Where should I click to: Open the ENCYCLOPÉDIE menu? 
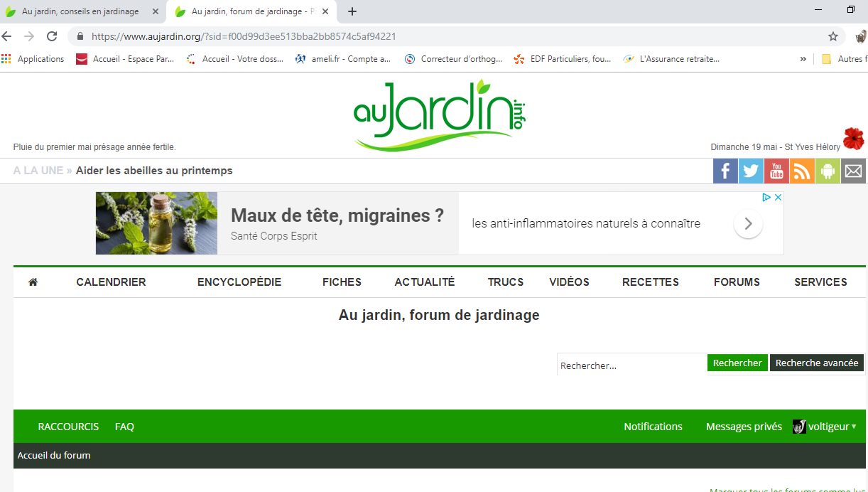[239, 282]
